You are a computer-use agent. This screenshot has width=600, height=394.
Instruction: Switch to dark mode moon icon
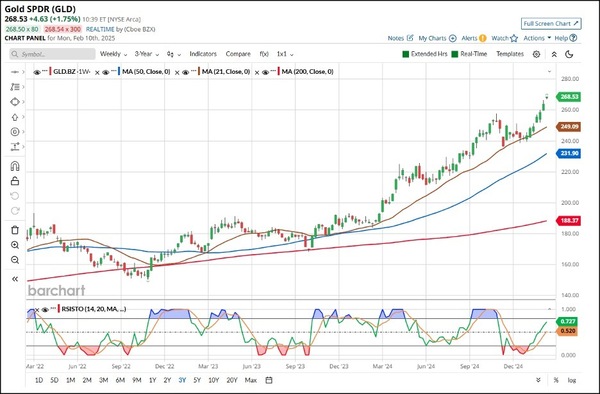(x=569, y=54)
